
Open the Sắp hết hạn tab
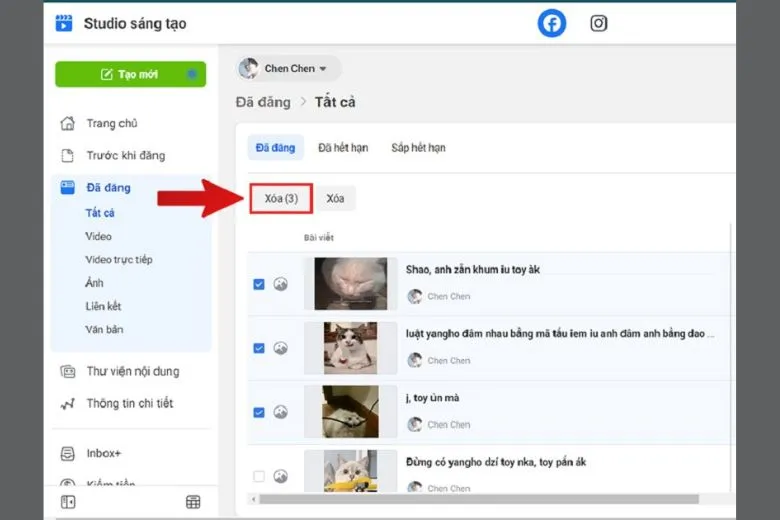coord(418,148)
